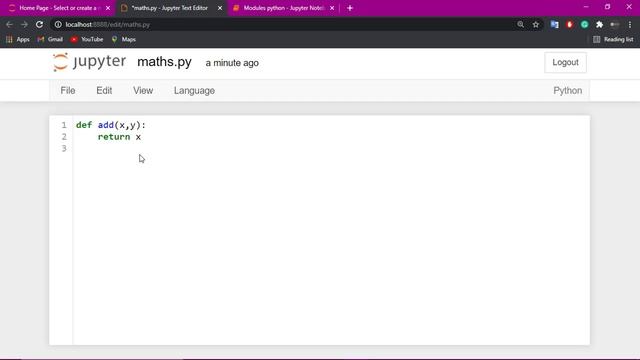Viewport: 640px width, 360px height.
Task: Place cursor at end of 'return x'
Action: pos(141,137)
